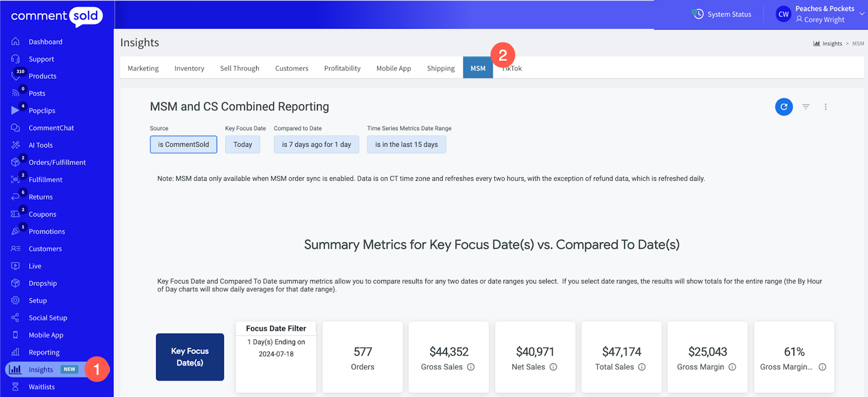Open the filter lines icon
Screen dimensions: 868x397
click(x=806, y=107)
